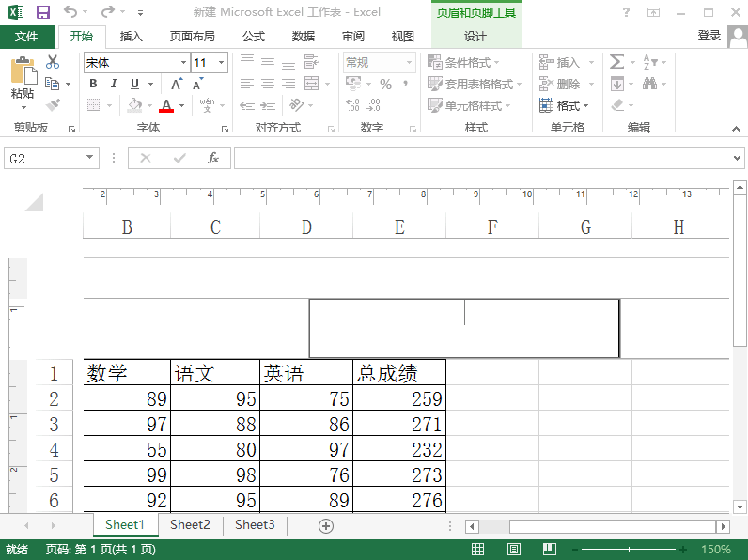
Task: Toggle wrap text icon
Action: coord(311,61)
